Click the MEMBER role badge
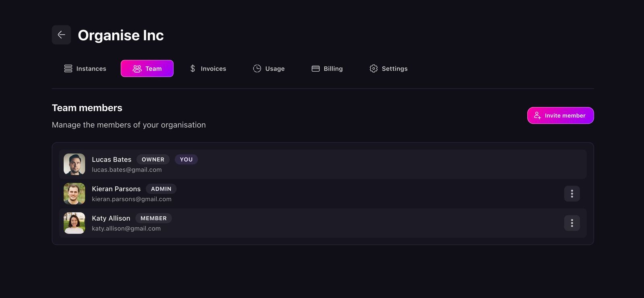The width and height of the screenshot is (644, 298). point(153,218)
